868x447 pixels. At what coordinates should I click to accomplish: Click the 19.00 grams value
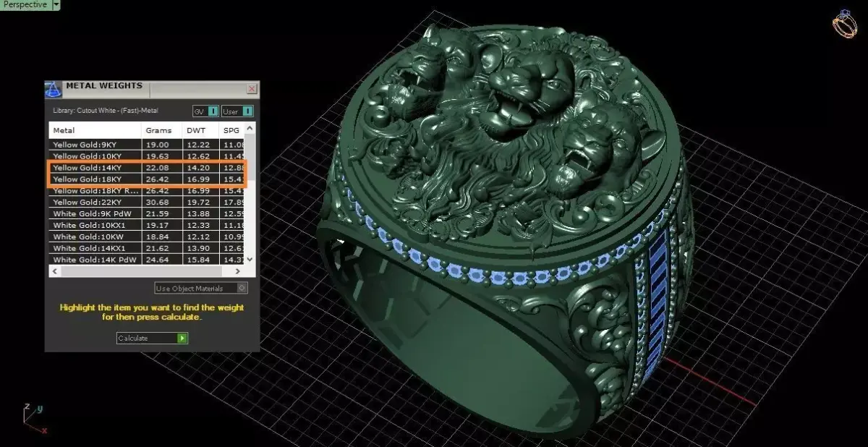pos(158,145)
